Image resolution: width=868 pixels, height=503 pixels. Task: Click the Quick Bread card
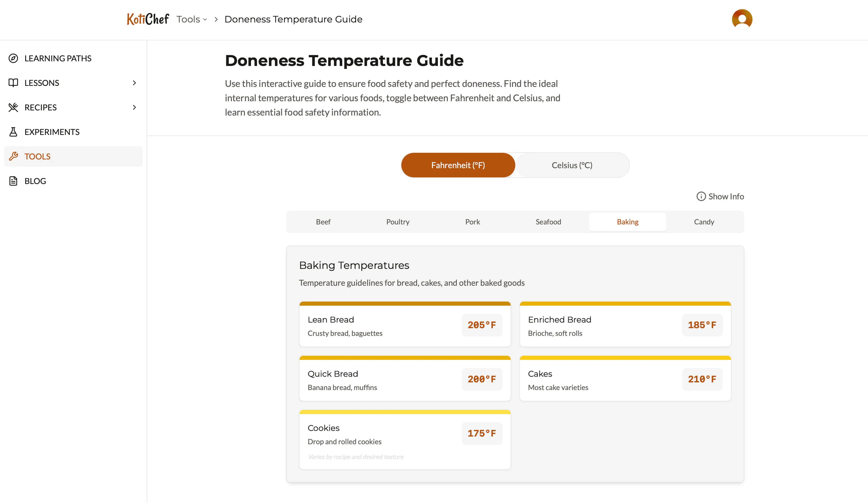(x=405, y=378)
